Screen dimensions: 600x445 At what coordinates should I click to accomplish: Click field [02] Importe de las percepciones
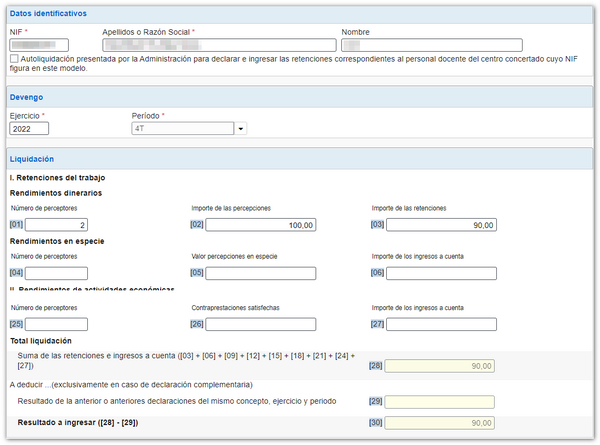(x=261, y=225)
